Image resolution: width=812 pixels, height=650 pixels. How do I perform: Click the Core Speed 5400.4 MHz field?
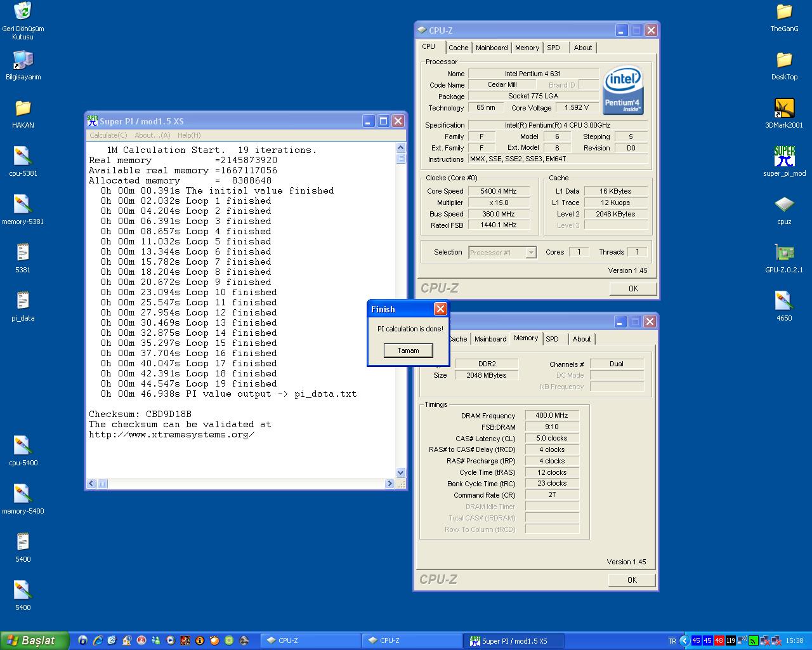(499, 191)
